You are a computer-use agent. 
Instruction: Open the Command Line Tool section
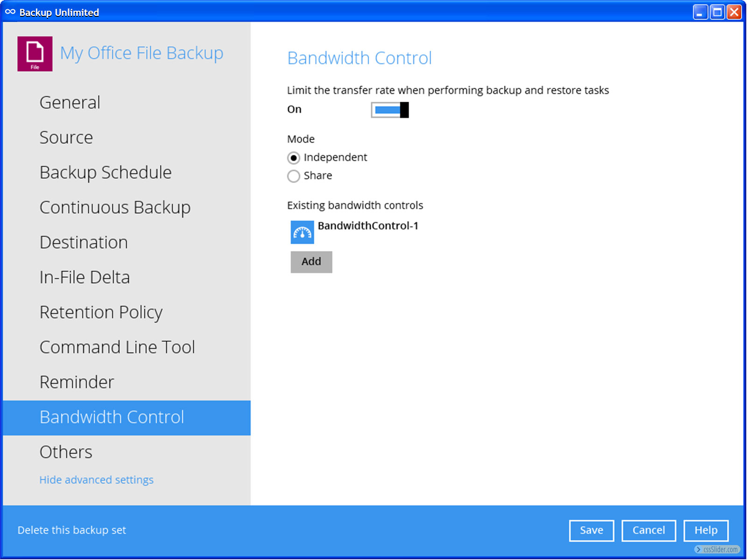117,348
